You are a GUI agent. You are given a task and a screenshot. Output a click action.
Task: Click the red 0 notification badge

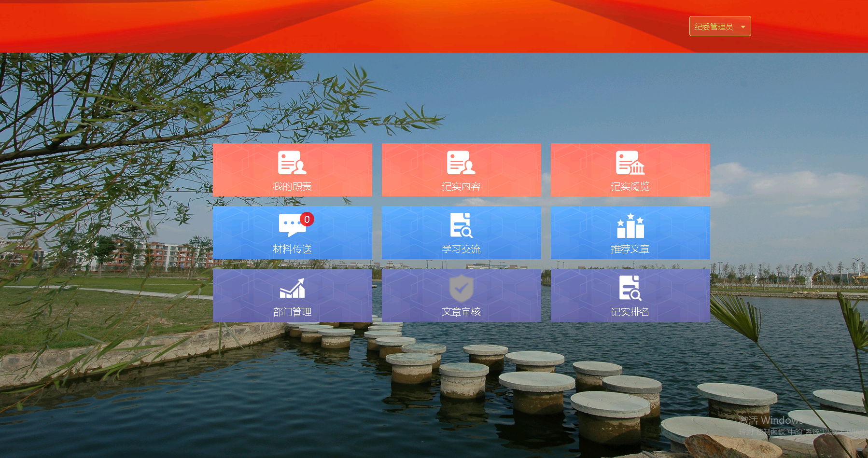click(x=307, y=220)
